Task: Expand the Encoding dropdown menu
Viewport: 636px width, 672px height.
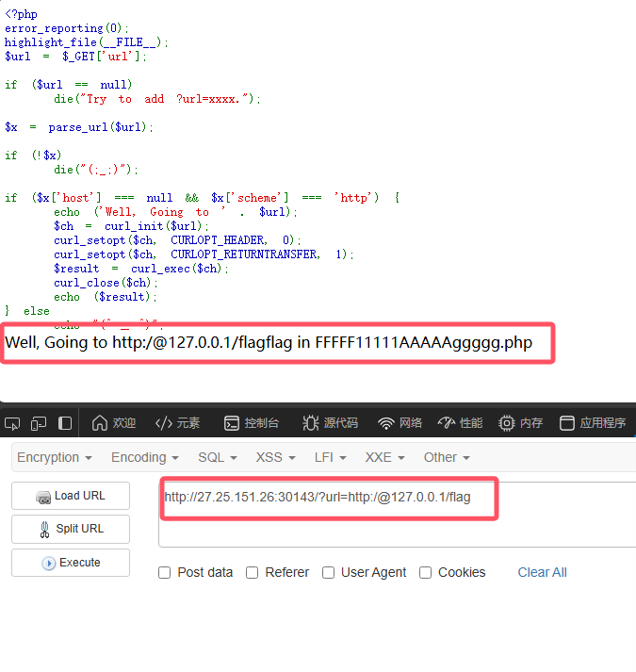Action: (145, 457)
